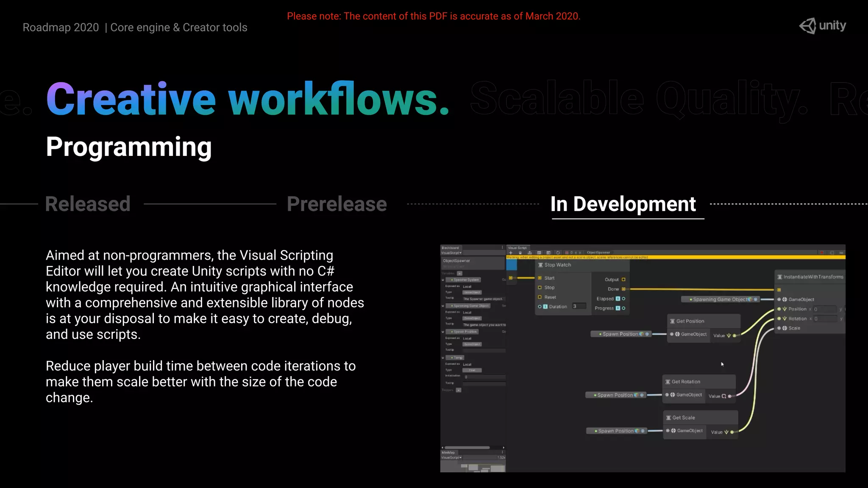Click the plus icon in Visual Script toolbar
Viewport: 868px width, 488px height.
click(x=511, y=252)
